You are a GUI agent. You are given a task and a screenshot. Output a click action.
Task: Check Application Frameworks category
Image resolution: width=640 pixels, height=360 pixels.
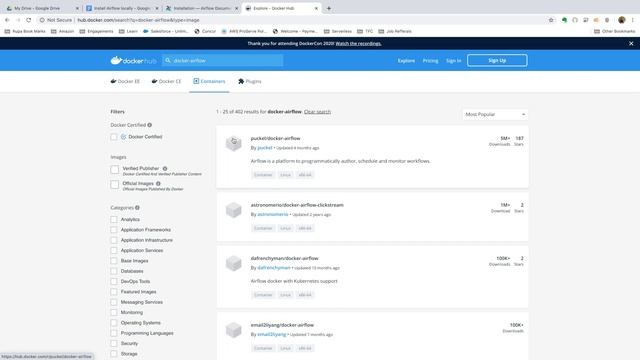114,230
